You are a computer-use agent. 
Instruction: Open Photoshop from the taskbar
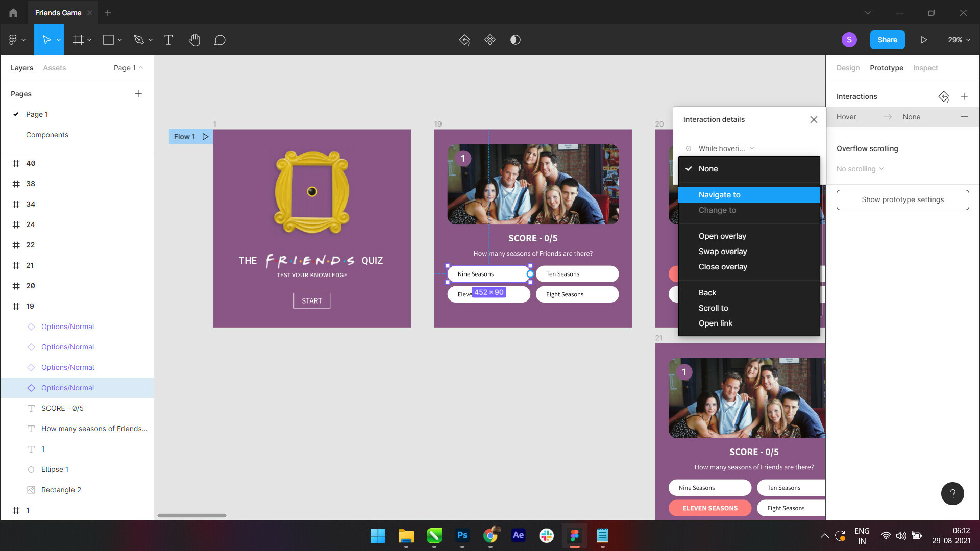[462, 535]
